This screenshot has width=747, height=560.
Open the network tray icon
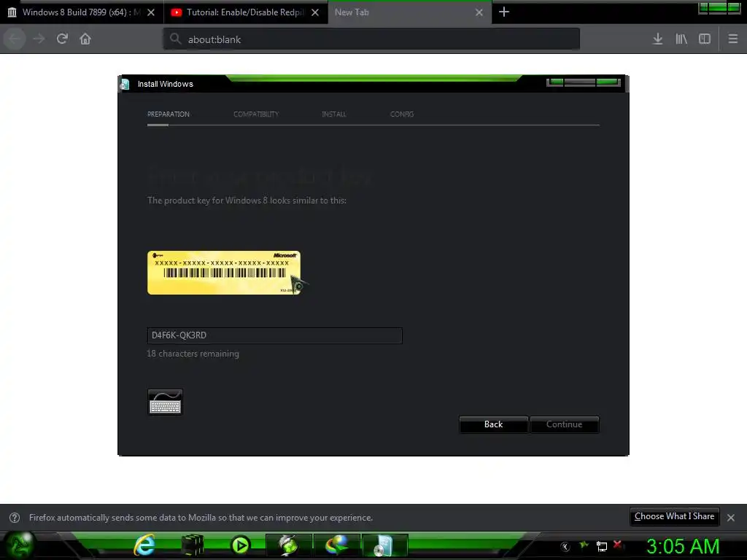click(x=601, y=546)
